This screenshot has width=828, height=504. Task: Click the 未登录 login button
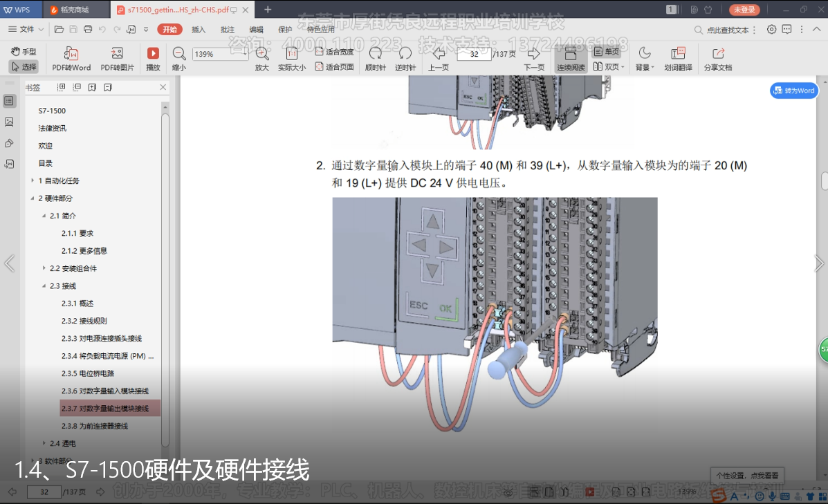tap(744, 10)
